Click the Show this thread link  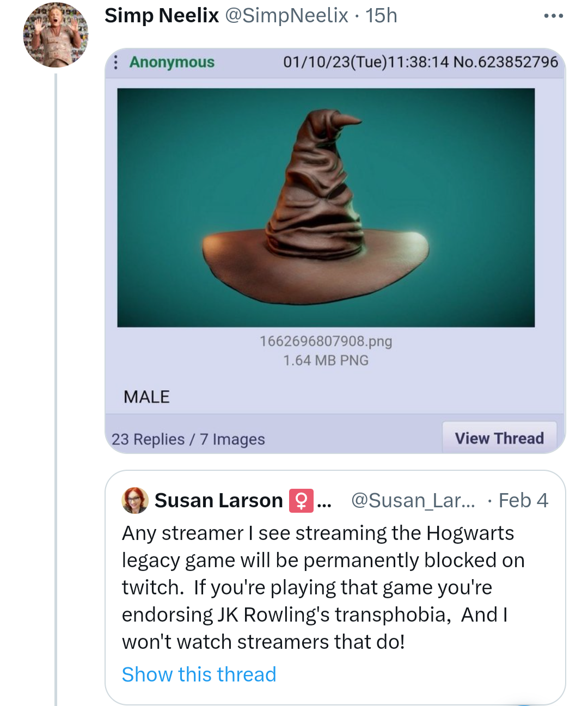(x=199, y=674)
